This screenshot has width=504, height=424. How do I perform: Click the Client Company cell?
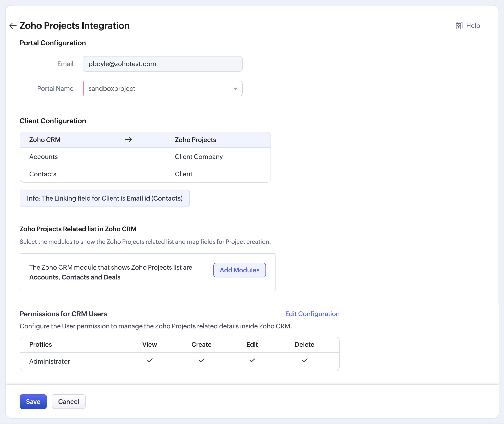tap(199, 157)
